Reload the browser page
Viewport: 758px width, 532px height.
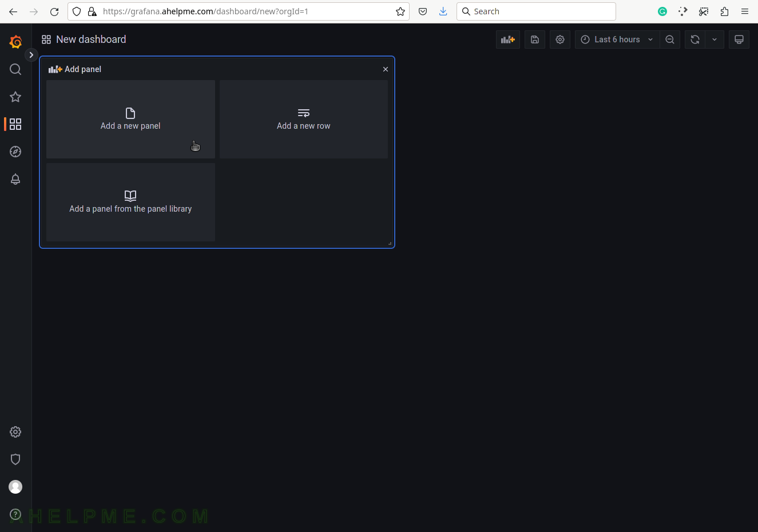pyautogui.click(x=54, y=11)
